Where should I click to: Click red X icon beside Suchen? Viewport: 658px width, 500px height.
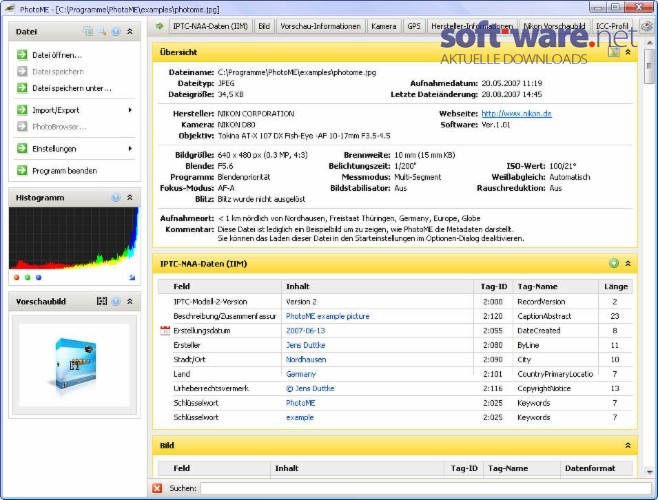157,488
